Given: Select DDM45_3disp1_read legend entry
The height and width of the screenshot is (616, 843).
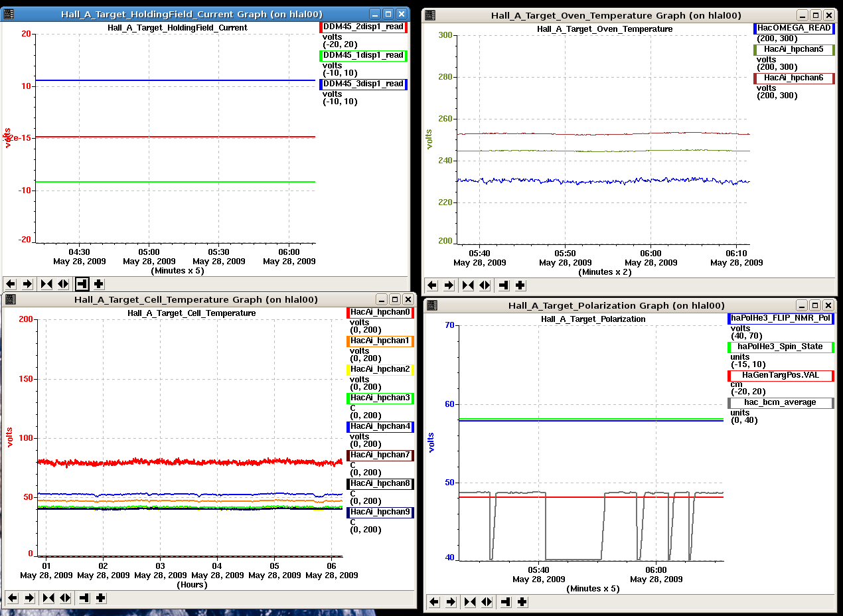Looking at the screenshot, I should (363, 84).
